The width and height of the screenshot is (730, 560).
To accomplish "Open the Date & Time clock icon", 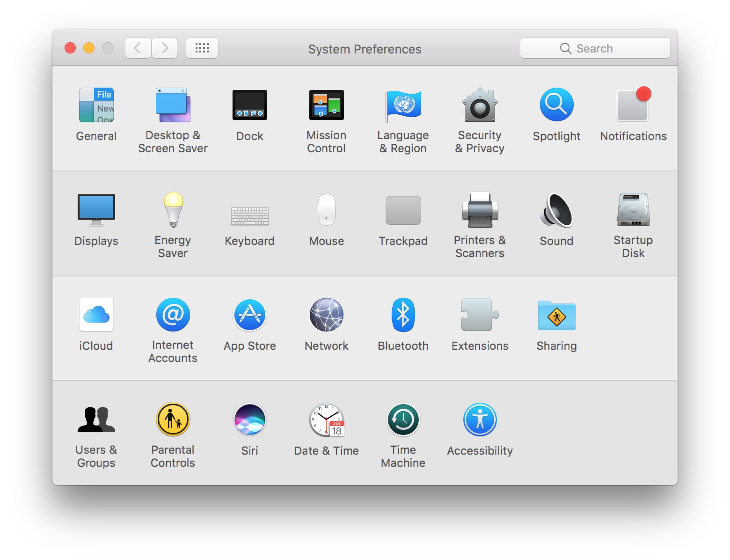I will pyautogui.click(x=326, y=420).
